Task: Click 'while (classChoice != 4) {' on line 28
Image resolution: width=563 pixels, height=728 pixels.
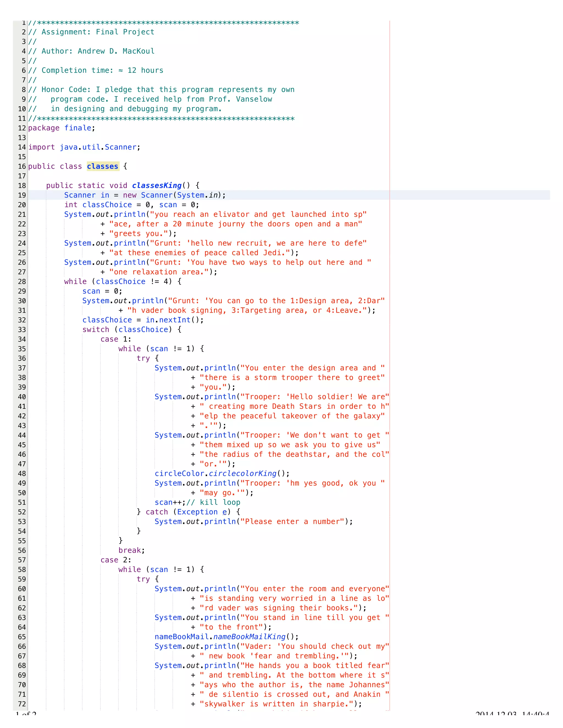Action: pos(123,282)
